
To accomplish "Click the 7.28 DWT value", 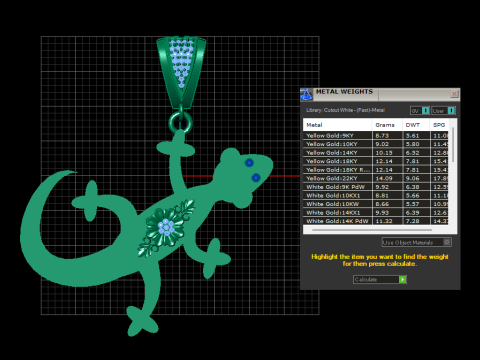I will [412, 221].
